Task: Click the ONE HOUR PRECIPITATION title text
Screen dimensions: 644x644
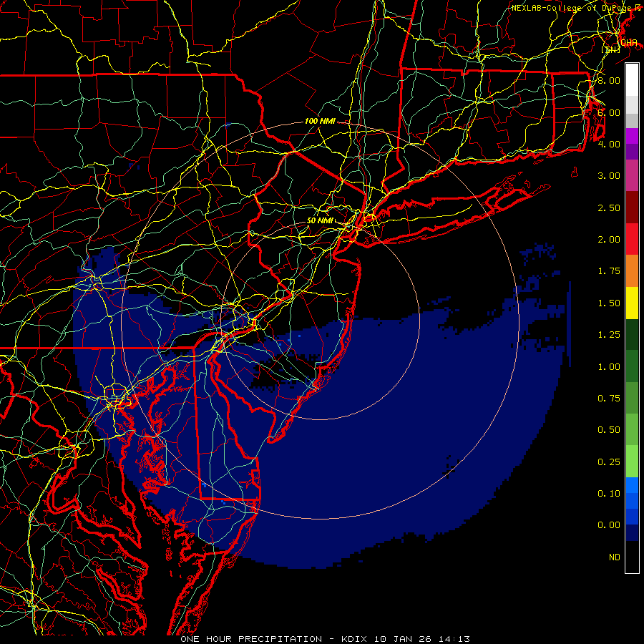Action: tap(251, 639)
